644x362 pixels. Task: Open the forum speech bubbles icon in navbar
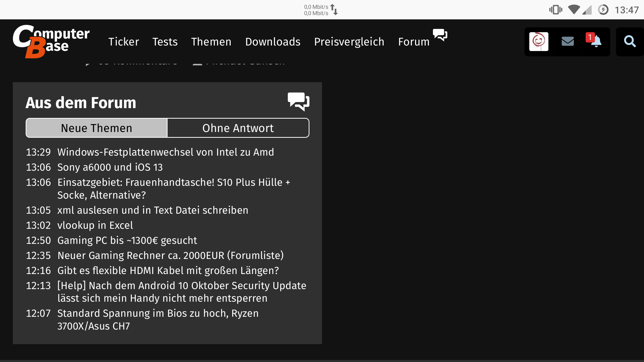(x=440, y=35)
